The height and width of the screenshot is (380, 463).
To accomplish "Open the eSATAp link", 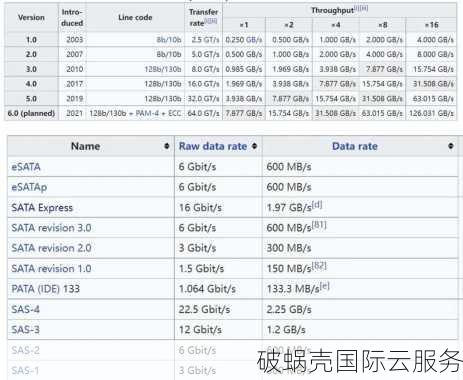I will tap(29, 187).
